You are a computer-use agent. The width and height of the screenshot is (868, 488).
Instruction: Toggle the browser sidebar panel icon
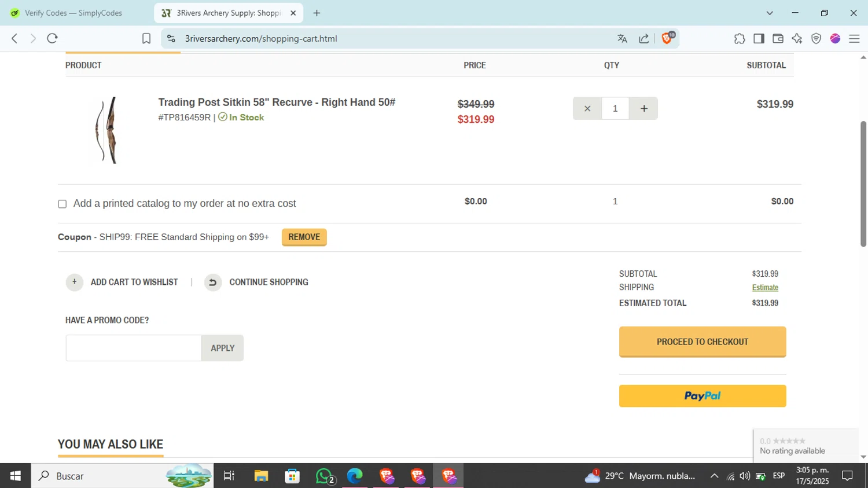[x=759, y=39]
